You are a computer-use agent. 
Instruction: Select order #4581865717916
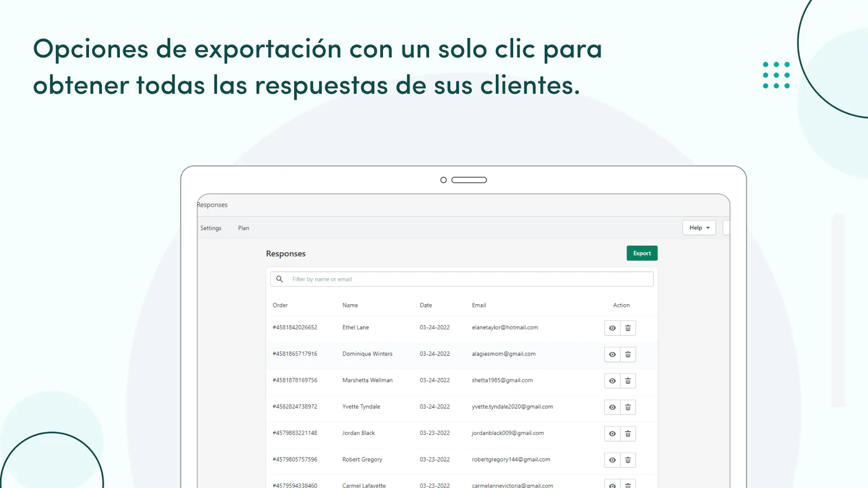[x=295, y=354]
